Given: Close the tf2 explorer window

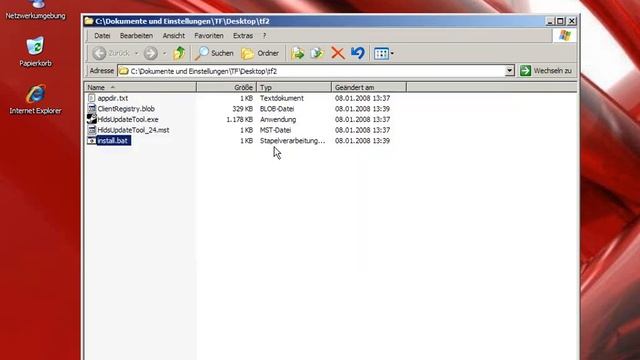Looking at the screenshot, I should 572,21.
